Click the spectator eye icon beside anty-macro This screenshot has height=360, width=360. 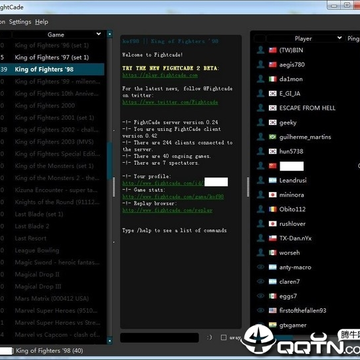click(261, 267)
